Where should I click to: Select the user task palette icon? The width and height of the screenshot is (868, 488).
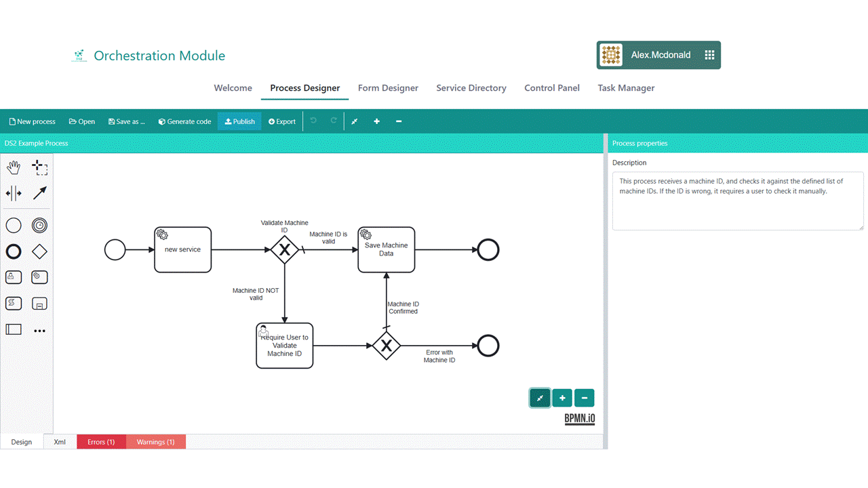click(x=14, y=277)
